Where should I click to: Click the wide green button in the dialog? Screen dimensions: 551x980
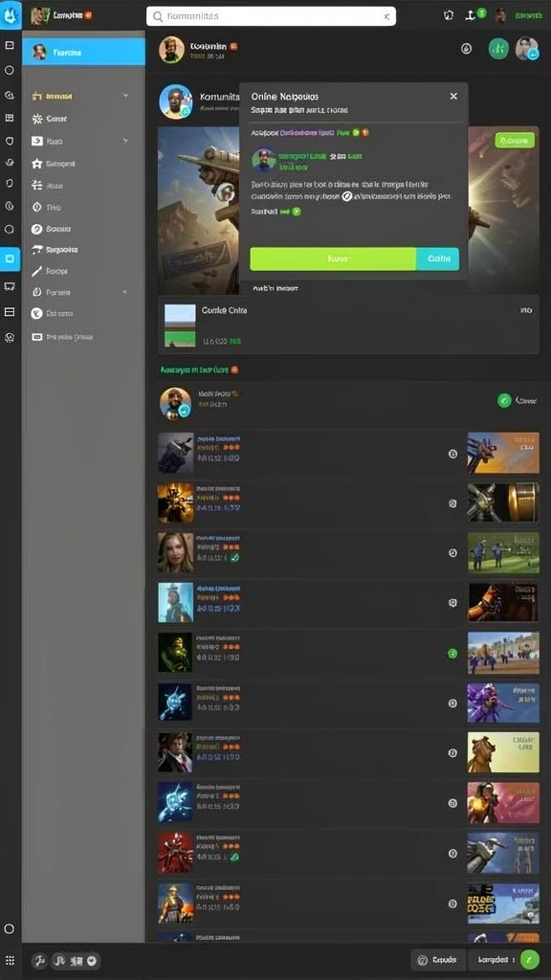(x=333, y=258)
